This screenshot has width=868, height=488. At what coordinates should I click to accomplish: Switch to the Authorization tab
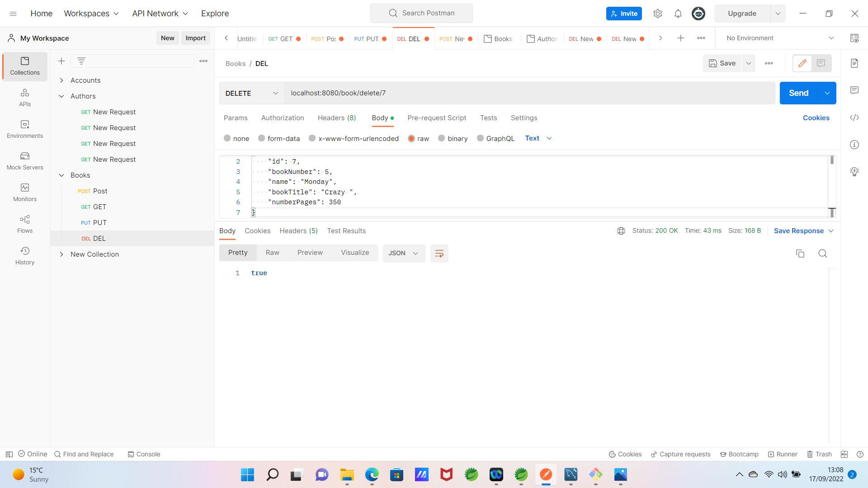[x=283, y=118]
